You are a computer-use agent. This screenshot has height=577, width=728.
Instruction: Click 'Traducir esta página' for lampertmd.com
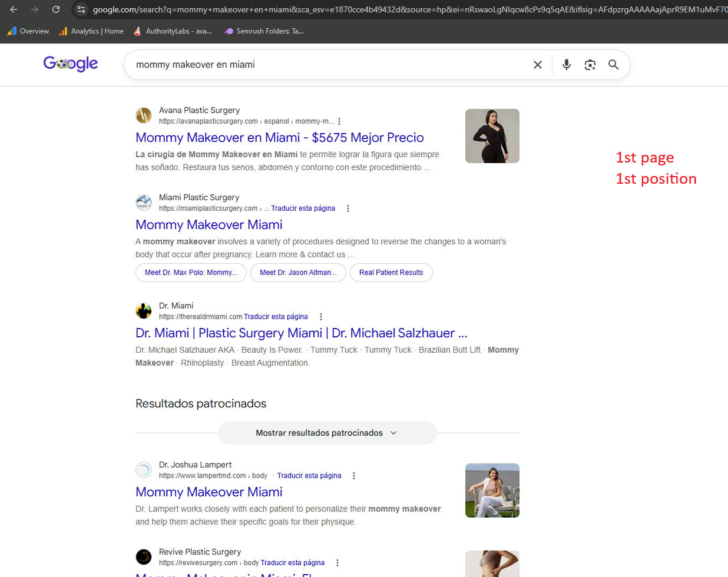point(309,476)
